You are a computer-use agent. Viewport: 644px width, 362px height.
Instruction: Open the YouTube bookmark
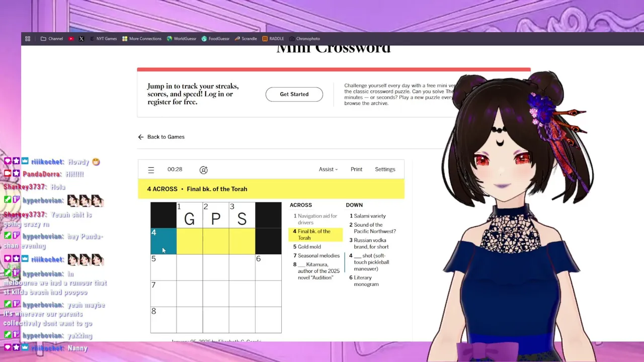(x=71, y=39)
